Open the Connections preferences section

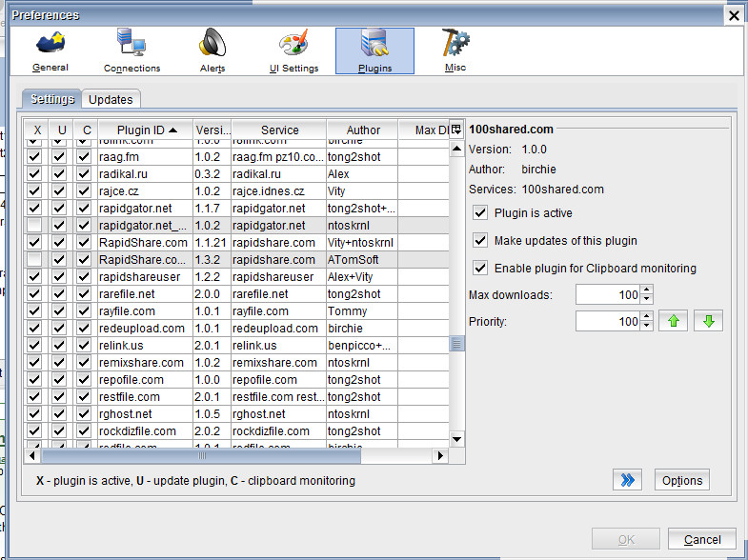click(x=131, y=51)
